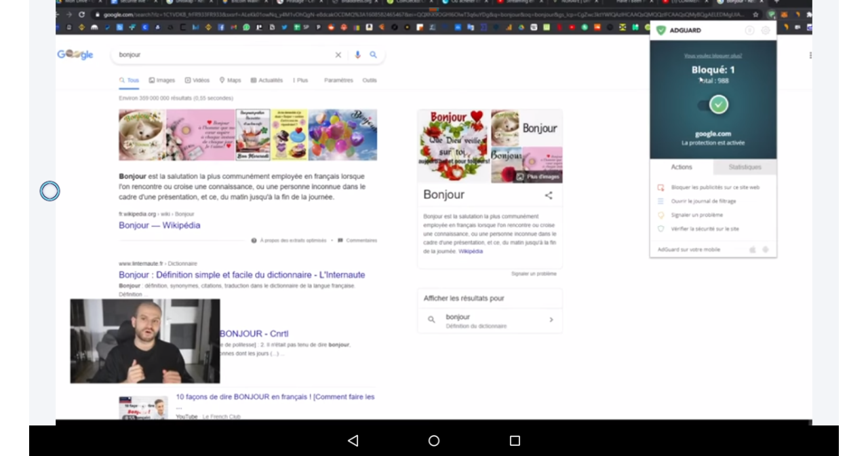Toggle the AdGuard protection switch for google.com
Screen dimensions: 868x456
tap(713, 104)
